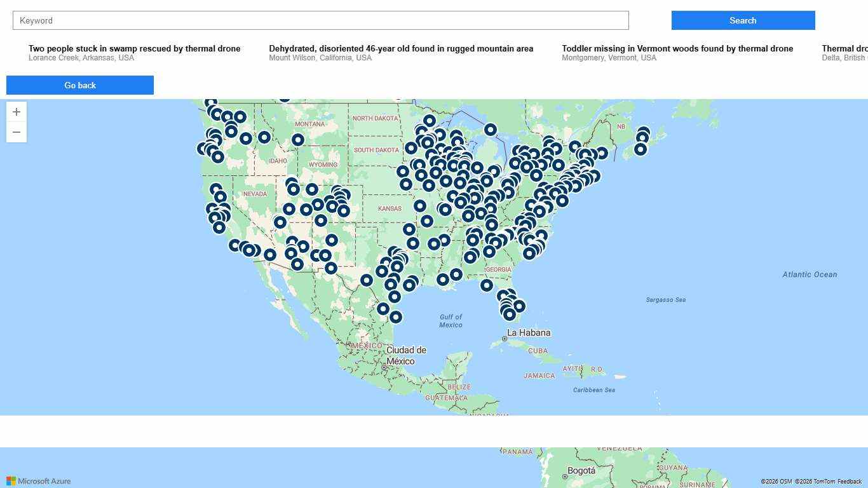Click the marker in southwest Arizona
The image size is (868, 488).
(x=270, y=255)
